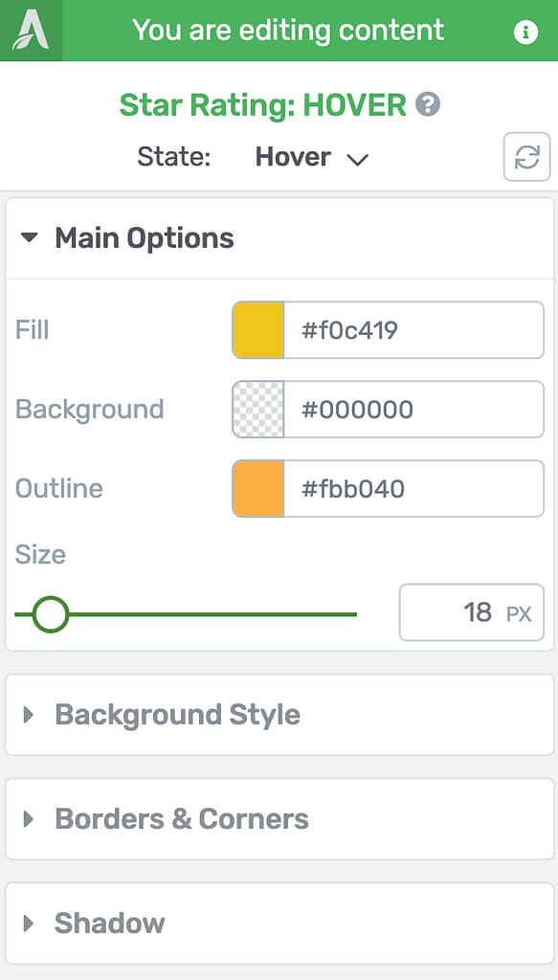
Task: Open the transparent Background color swatch
Action: [258, 410]
